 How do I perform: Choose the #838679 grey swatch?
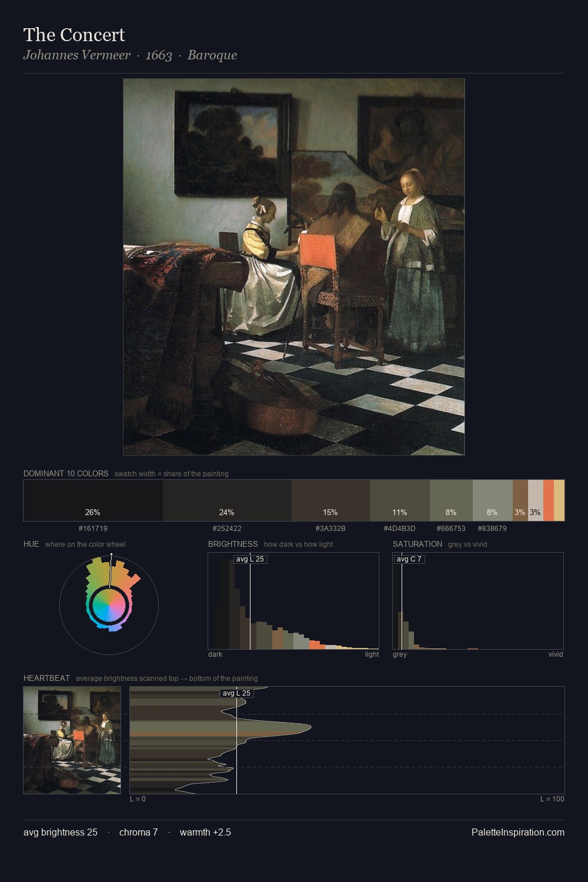pyautogui.click(x=493, y=500)
